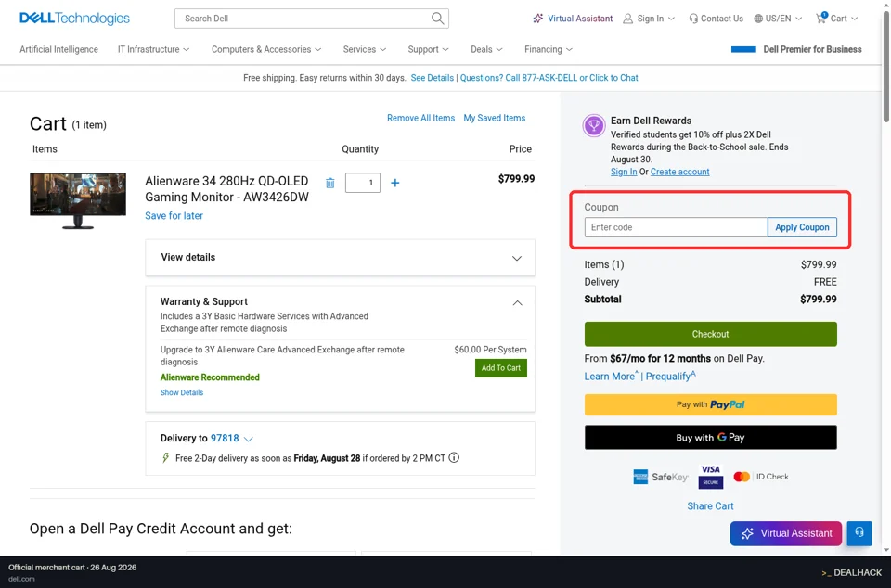
Task: Collapse the Warranty & Support section
Action: (x=517, y=302)
